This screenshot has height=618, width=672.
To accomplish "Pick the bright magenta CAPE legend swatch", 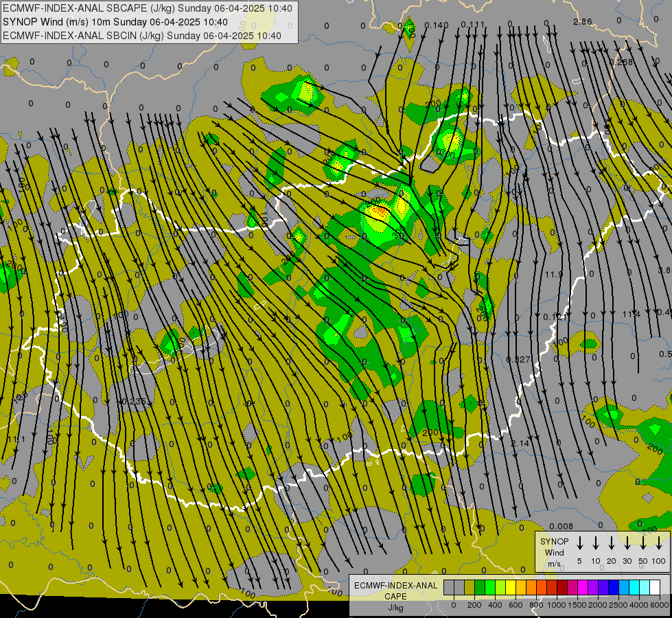I will point(583,587).
